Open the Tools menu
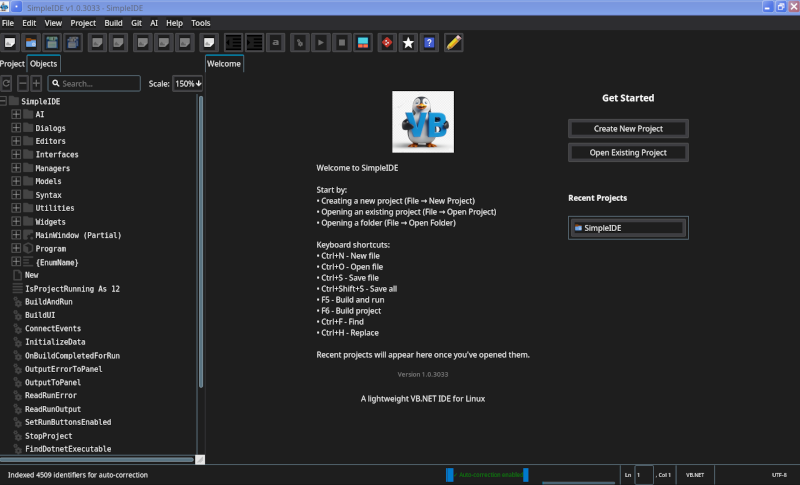The width and height of the screenshot is (800, 485). click(201, 23)
